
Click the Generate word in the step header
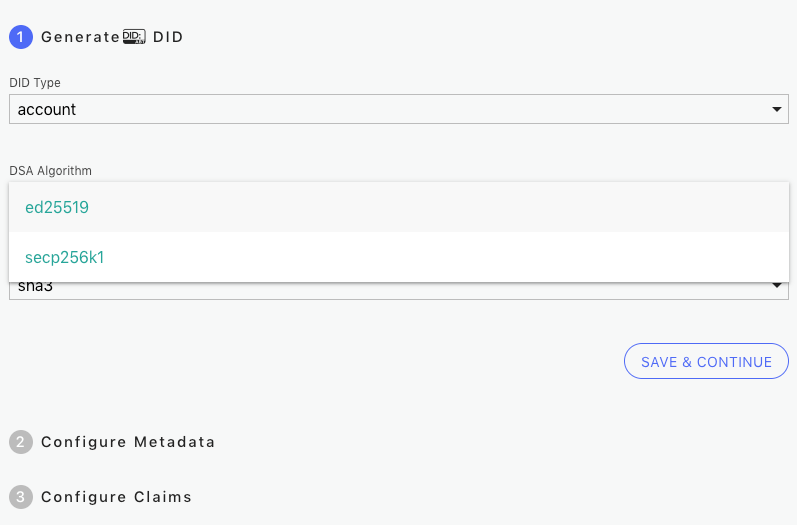pos(80,37)
